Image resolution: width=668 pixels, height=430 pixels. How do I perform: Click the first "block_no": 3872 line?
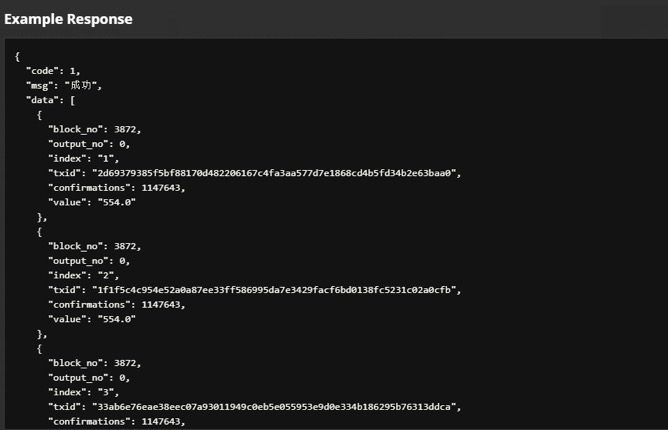click(95, 129)
